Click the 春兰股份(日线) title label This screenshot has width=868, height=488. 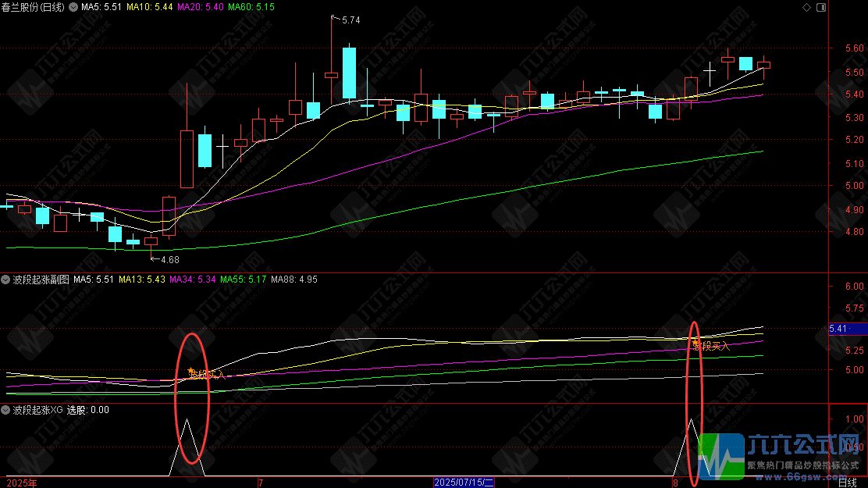coord(33,7)
